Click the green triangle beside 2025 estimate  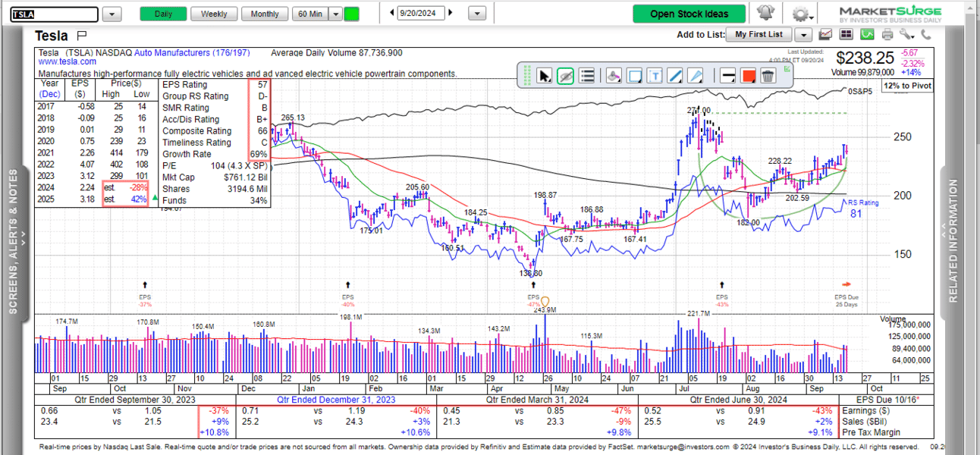[155, 199]
